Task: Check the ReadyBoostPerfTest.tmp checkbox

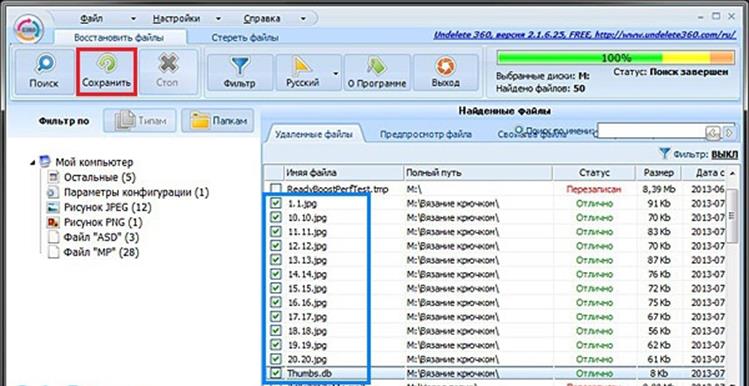Action: tap(276, 188)
